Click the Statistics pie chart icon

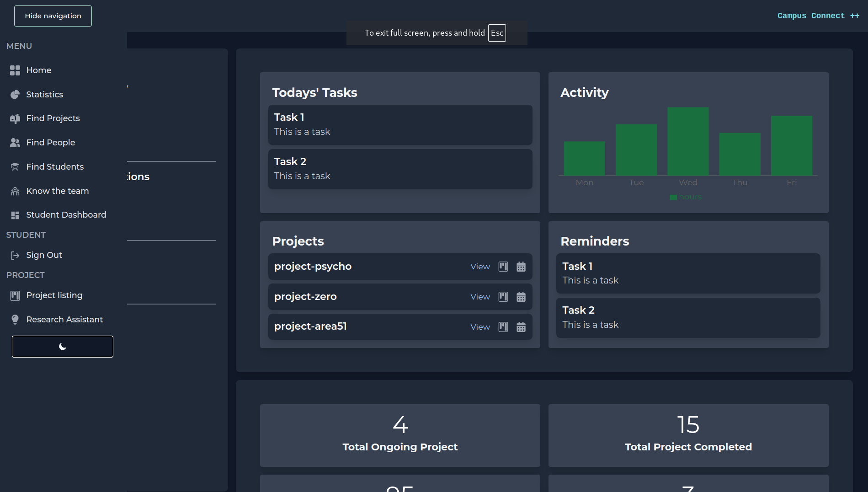(15, 95)
